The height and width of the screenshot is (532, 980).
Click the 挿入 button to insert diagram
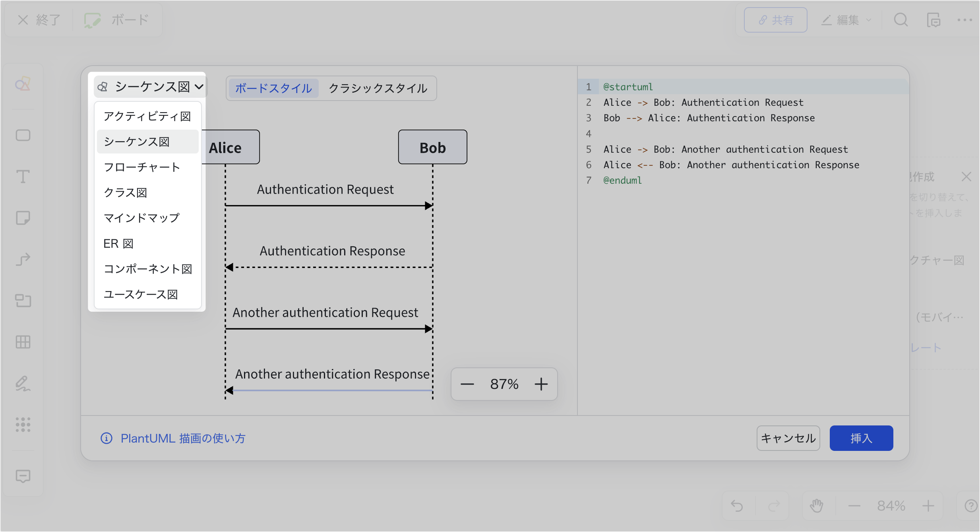(861, 438)
